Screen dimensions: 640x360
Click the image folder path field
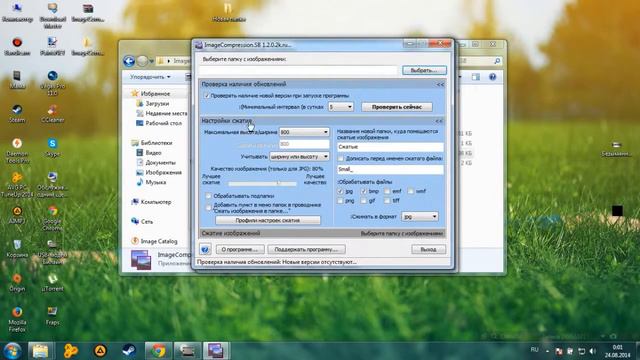[298, 70]
